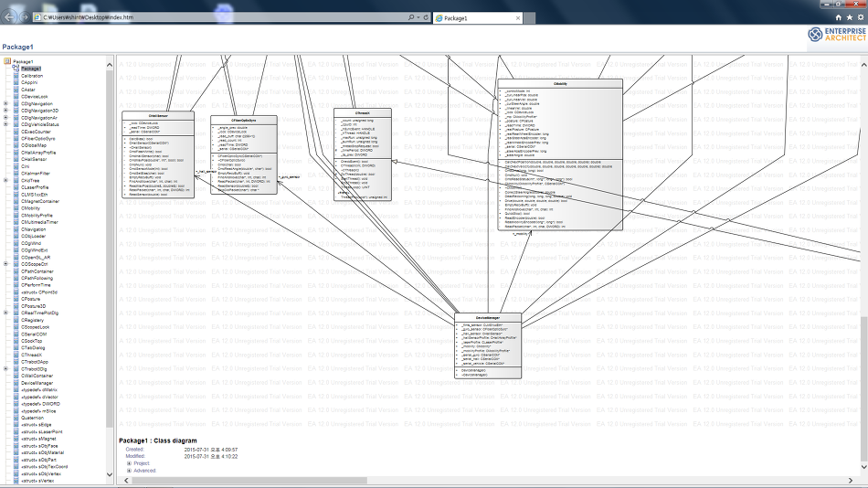Viewport: 868px width, 488px height.
Task: Expand the COScopeCtrl tree node
Action: 6,264
